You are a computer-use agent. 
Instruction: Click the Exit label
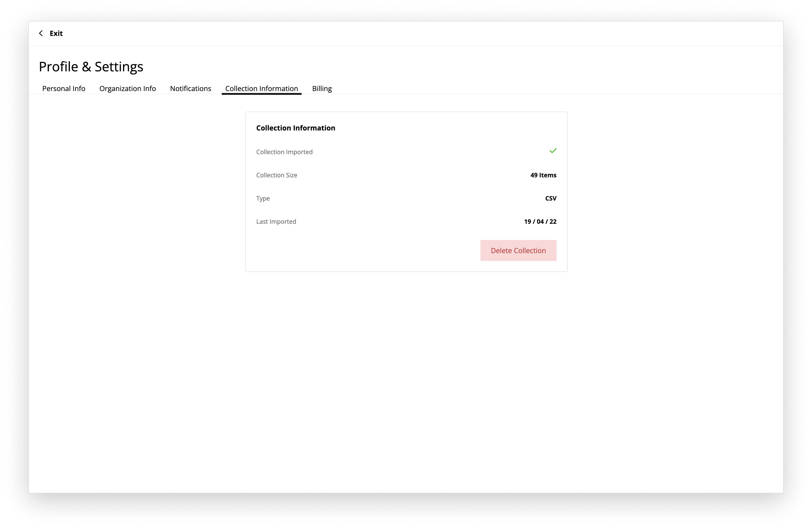click(56, 33)
